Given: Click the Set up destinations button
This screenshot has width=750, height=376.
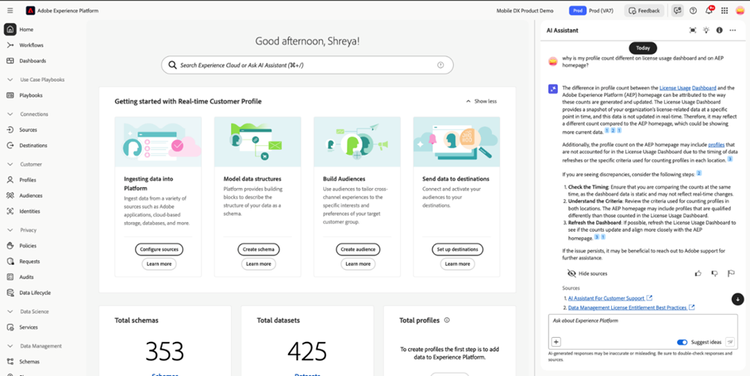Looking at the screenshot, I should (457, 249).
